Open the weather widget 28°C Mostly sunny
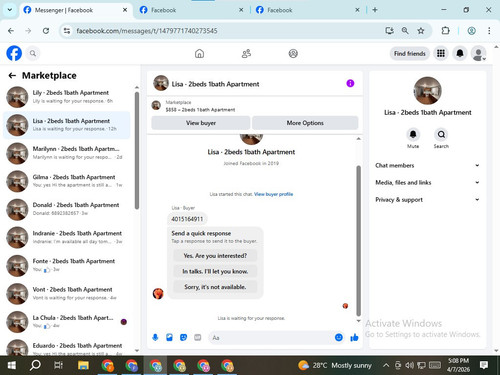Viewport: 500px width, 375px height. pyautogui.click(x=335, y=365)
